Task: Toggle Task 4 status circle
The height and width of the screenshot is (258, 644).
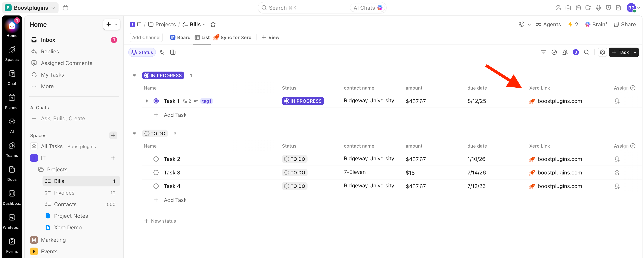Action: pyautogui.click(x=156, y=186)
